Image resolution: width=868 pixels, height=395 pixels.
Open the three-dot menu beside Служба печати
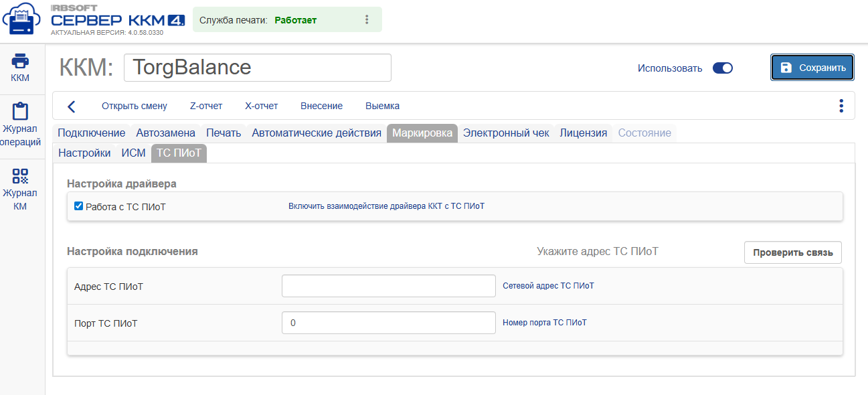367,20
